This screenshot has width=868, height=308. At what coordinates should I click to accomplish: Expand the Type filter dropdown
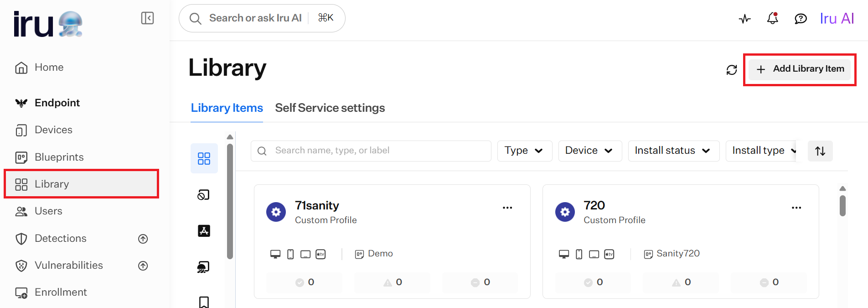[x=525, y=151]
